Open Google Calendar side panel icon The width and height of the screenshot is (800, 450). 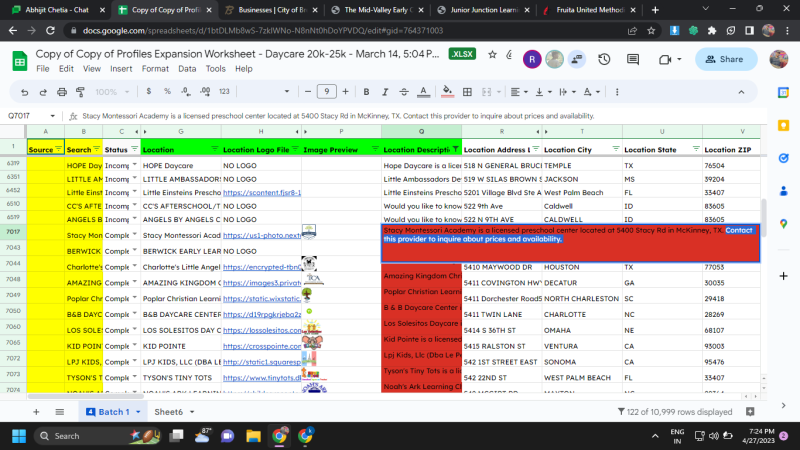(x=783, y=92)
